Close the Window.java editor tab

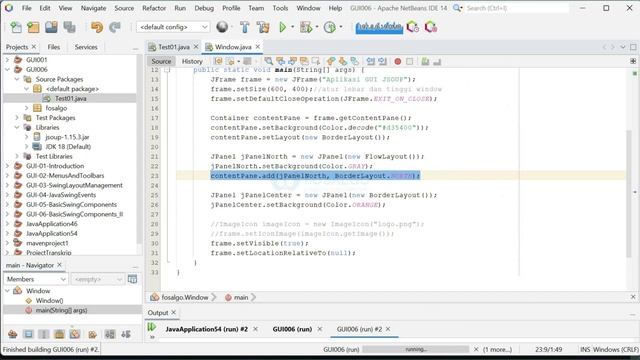click(x=258, y=47)
